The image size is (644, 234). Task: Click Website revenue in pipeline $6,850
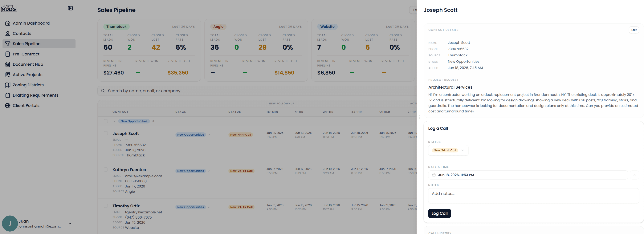pyautogui.click(x=326, y=73)
